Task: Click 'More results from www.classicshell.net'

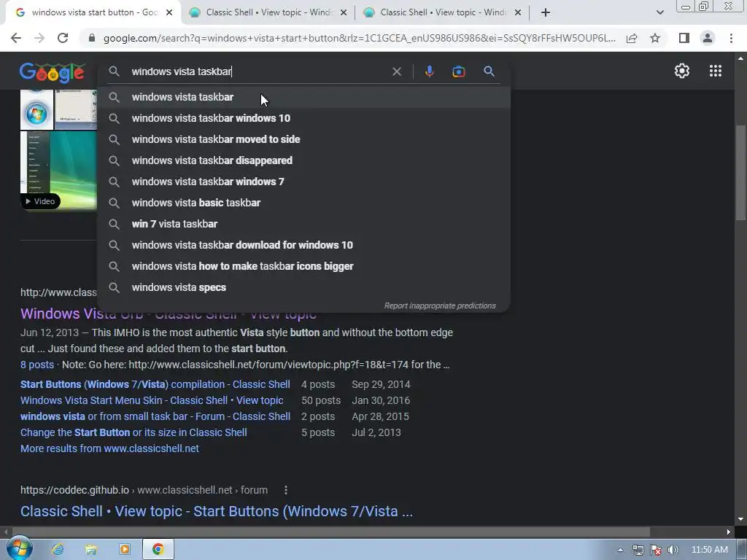Action: (109, 448)
